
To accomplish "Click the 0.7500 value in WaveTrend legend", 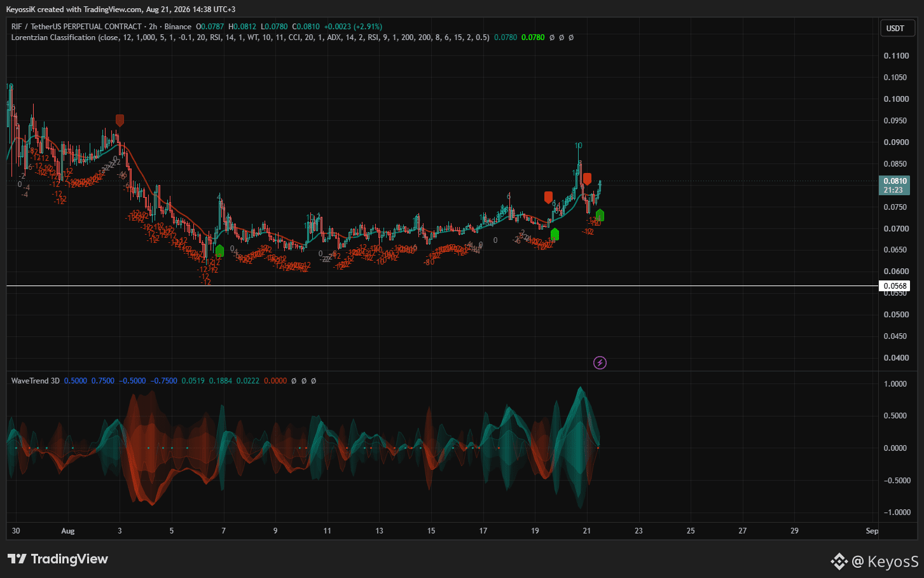I will pyautogui.click(x=103, y=381).
